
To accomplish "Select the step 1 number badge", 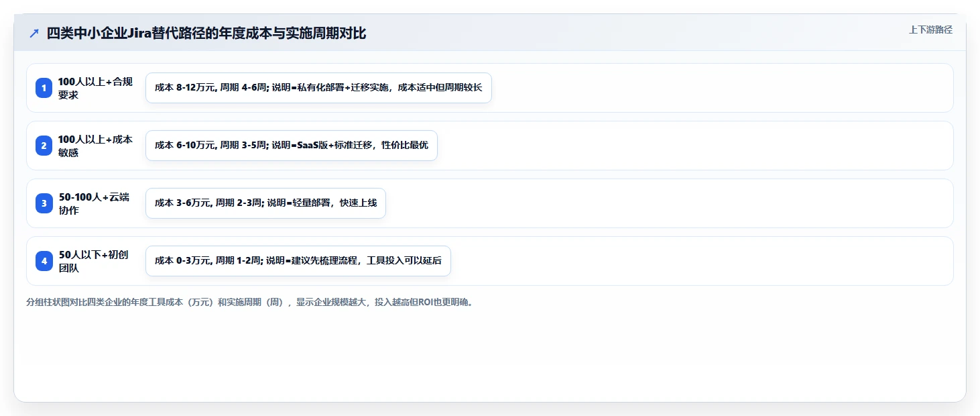I will click(44, 88).
